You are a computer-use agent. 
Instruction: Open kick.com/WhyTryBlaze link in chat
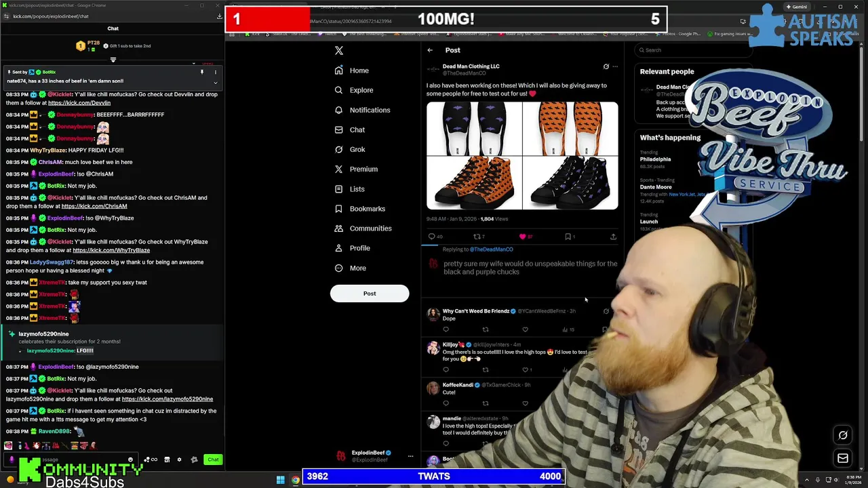[111, 250]
